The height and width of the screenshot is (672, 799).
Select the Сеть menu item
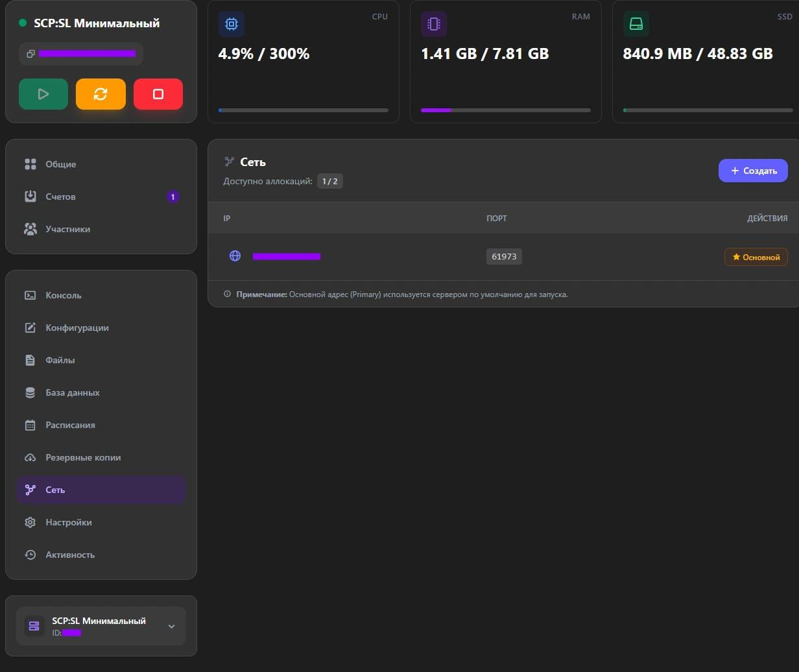(x=101, y=490)
